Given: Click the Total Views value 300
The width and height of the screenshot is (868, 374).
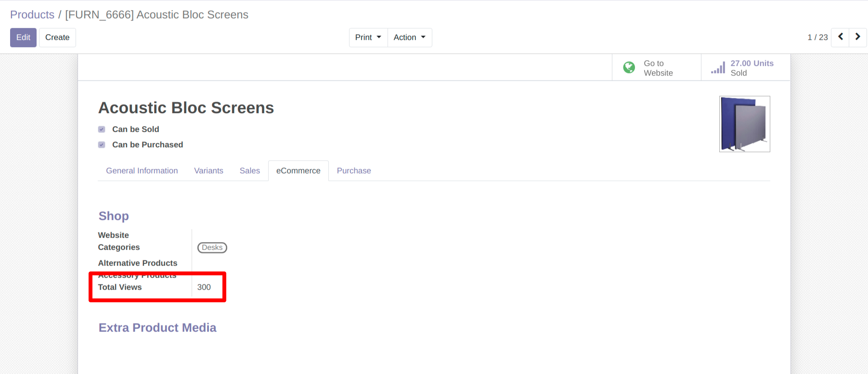Looking at the screenshot, I should coord(204,287).
